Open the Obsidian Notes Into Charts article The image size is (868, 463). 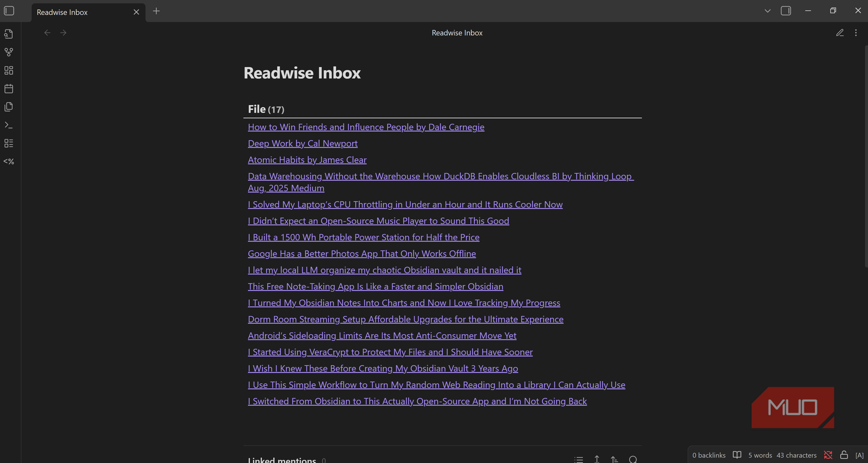coord(404,303)
